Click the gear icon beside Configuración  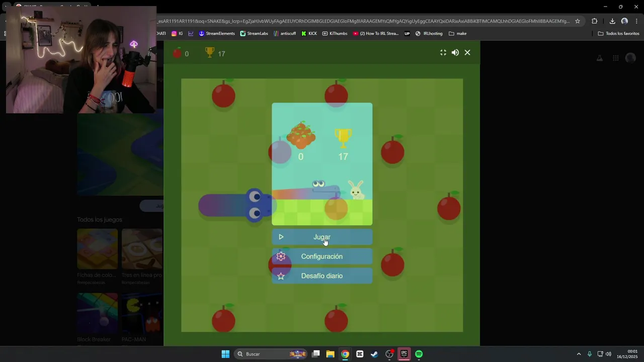point(281,256)
